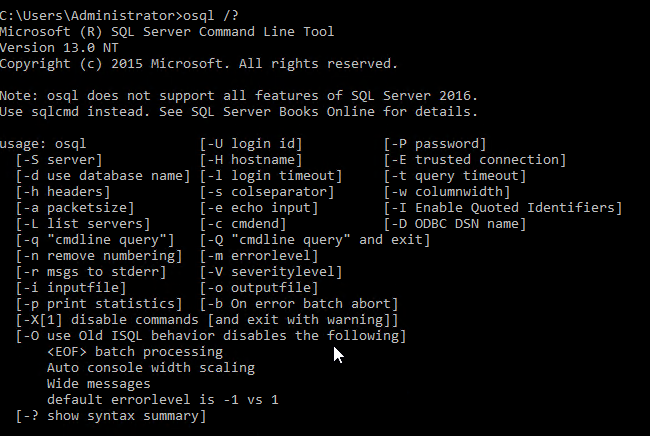Click the '[-b On error batch abort]' option
650x436 pixels.
(x=299, y=303)
